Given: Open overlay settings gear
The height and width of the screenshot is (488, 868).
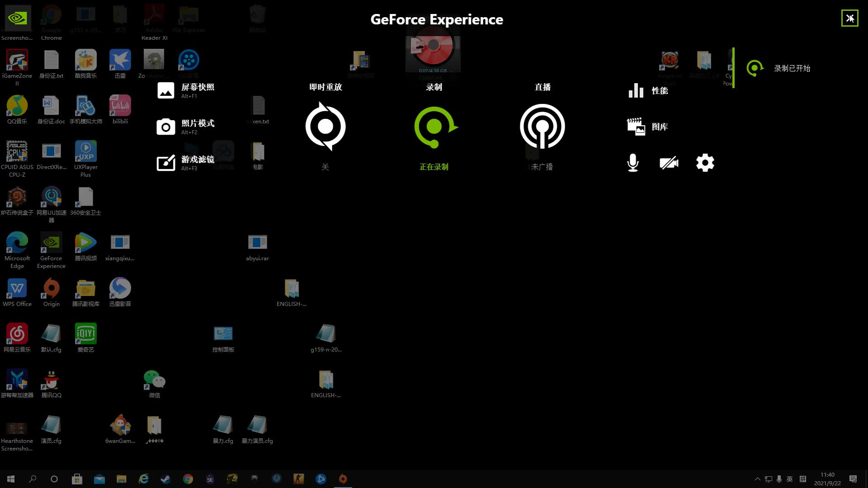Looking at the screenshot, I should pyautogui.click(x=705, y=163).
